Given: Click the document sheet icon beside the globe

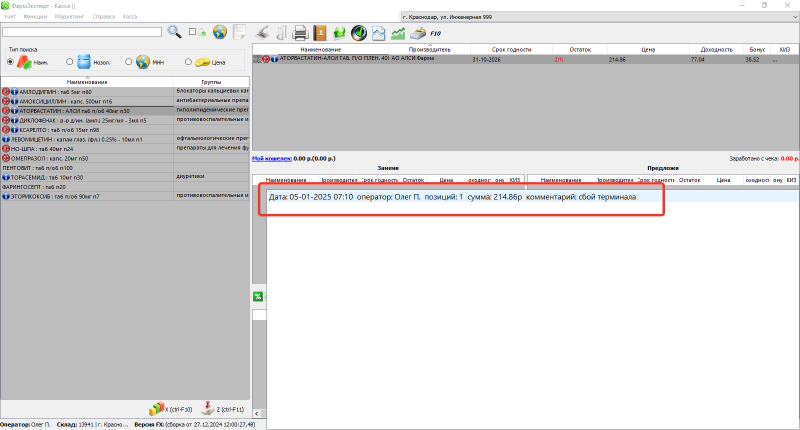Looking at the screenshot, I should 239,32.
